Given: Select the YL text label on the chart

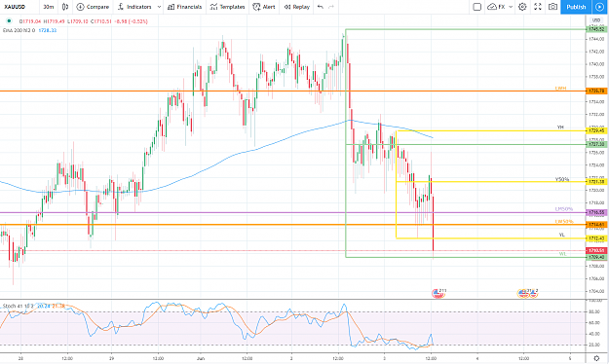Looking at the screenshot, I should pyautogui.click(x=561, y=235).
